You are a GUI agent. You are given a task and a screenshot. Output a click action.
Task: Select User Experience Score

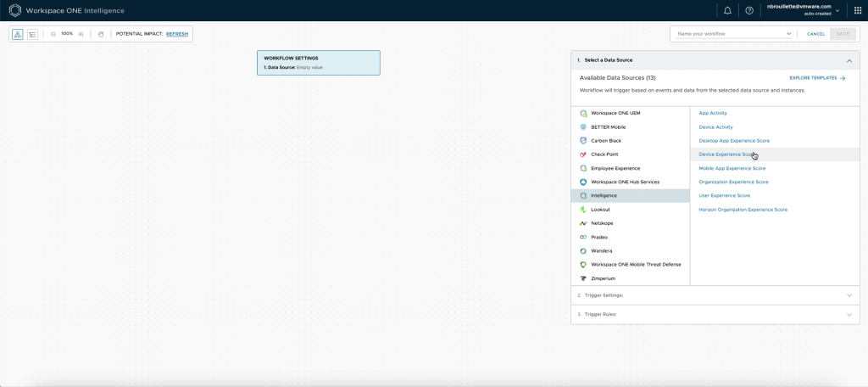coord(725,196)
